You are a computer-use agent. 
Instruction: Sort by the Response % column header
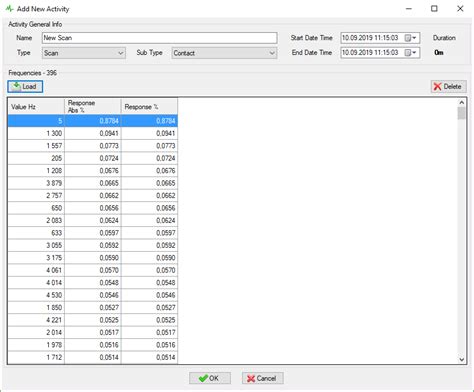click(x=149, y=107)
